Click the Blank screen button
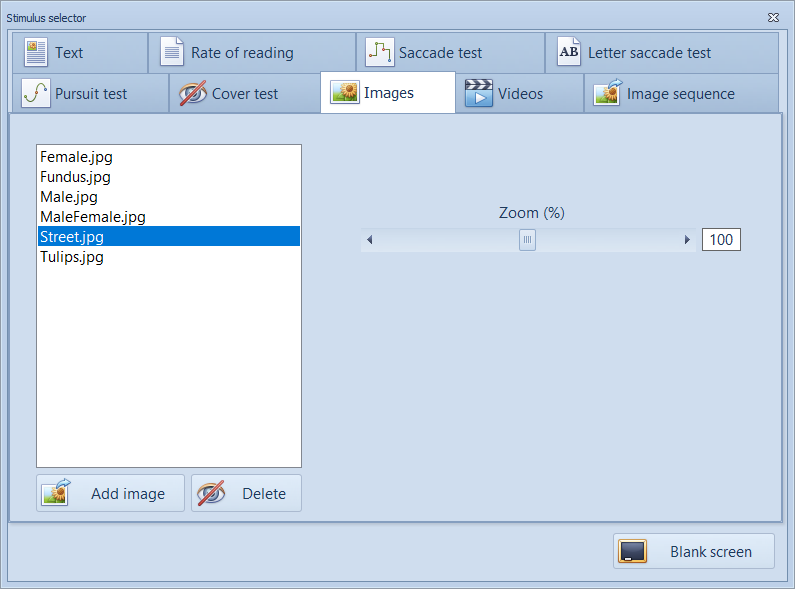The height and width of the screenshot is (589, 795). (x=694, y=551)
